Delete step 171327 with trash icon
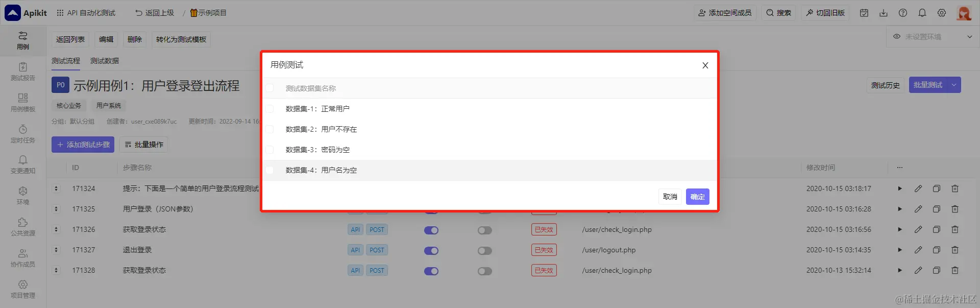Screen dimensions: 980x308 coord(955,250)
